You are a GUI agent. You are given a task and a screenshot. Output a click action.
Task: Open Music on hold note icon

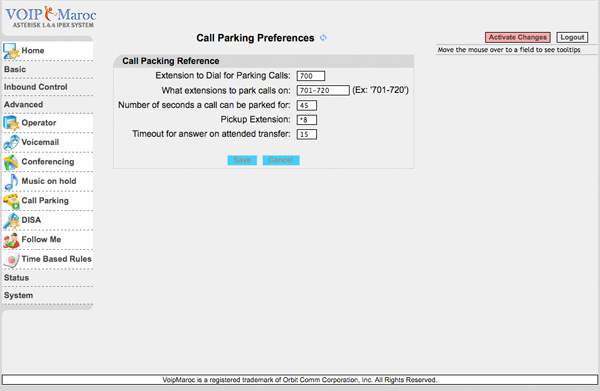tap(11, 182)
